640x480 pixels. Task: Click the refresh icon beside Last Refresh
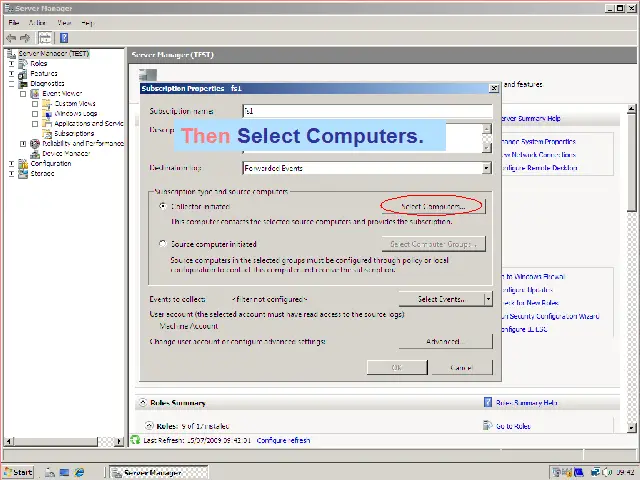pos(135,440)
